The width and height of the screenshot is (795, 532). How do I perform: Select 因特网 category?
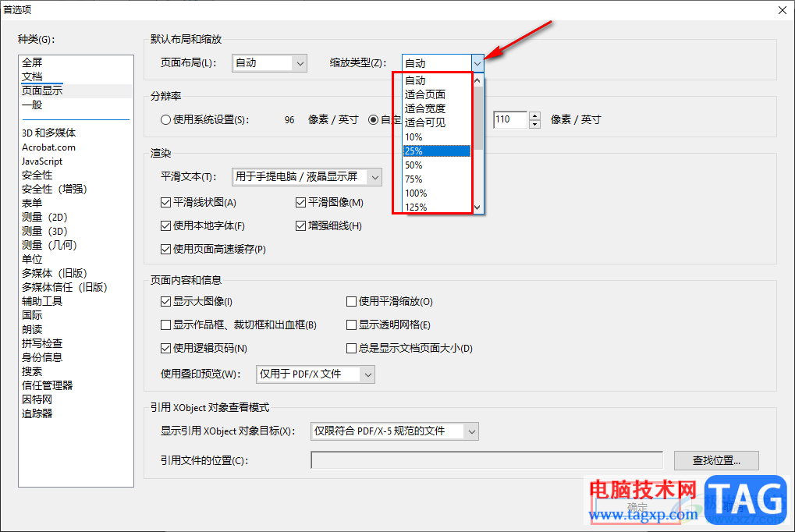37,399
